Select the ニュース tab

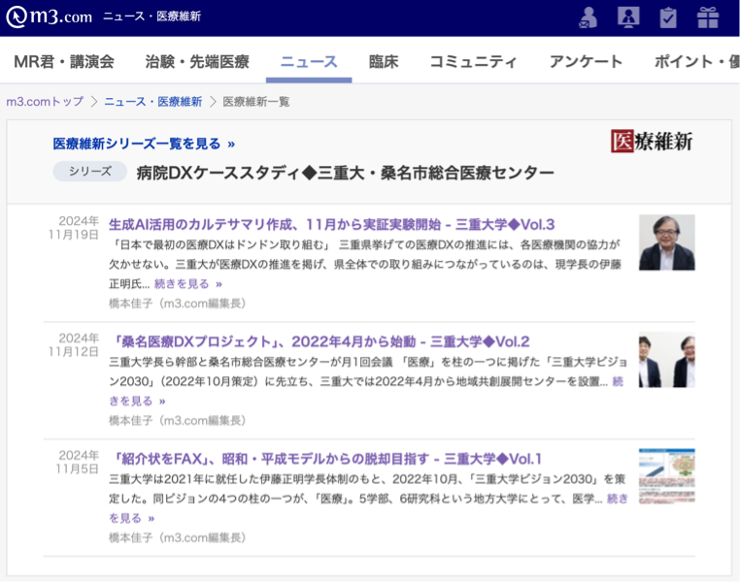tap(309, 62)
